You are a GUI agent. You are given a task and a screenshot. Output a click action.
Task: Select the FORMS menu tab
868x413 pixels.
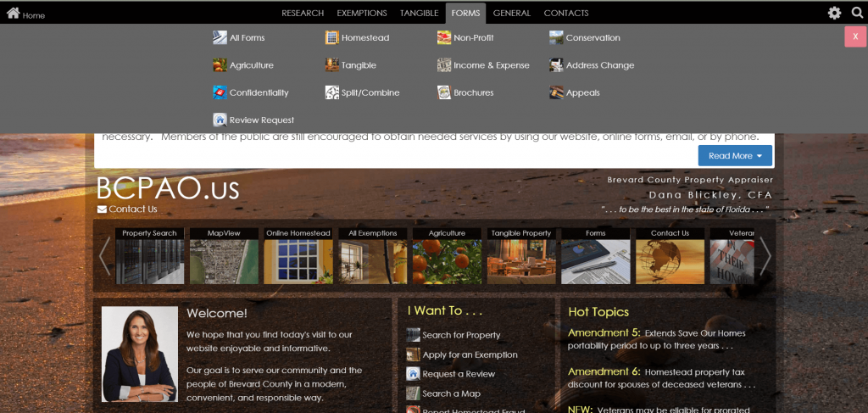[x=465, y=14]
